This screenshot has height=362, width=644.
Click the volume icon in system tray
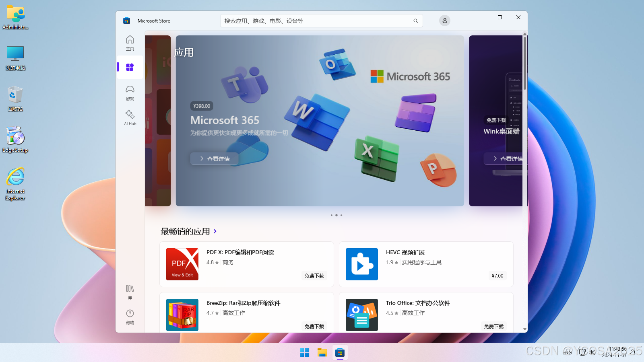click(592, 352)
